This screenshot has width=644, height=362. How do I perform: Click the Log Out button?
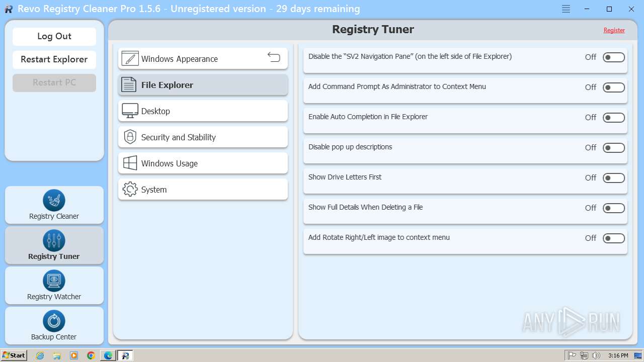tap(54, 36)
